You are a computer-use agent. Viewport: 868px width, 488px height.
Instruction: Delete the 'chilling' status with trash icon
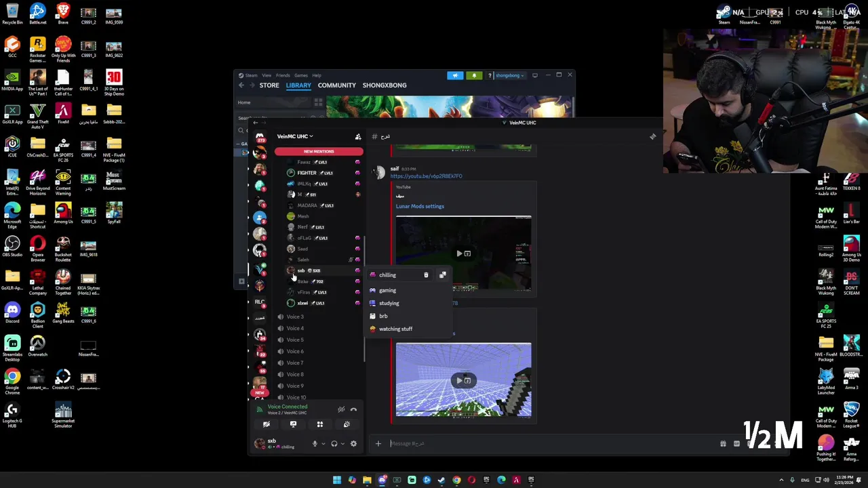pyautogui.click(x=426, y=275)
